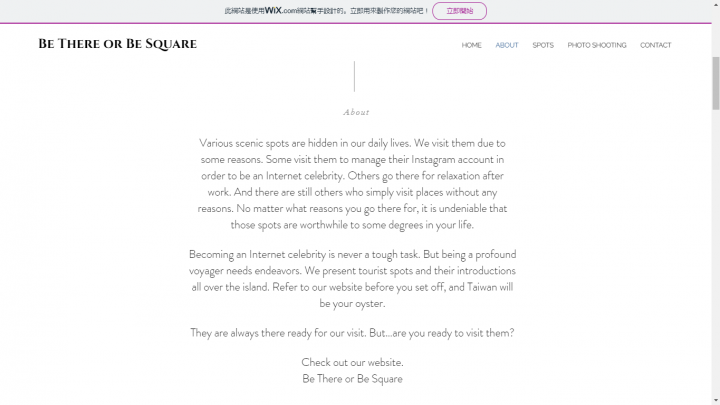
Task: Click the empty scrollbar track below the thumb
Action: click(x=716, y=253)
